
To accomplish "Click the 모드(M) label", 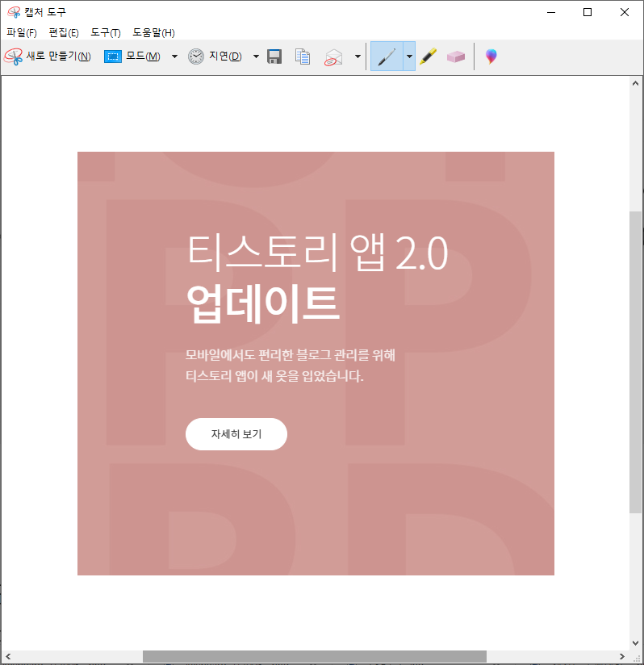I will coord(144,56).
